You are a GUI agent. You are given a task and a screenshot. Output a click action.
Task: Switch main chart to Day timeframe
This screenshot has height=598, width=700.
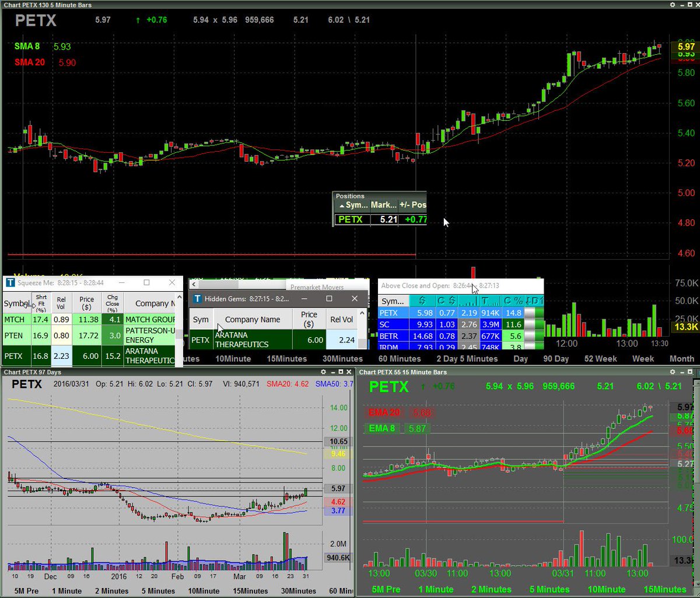point(521,359)
